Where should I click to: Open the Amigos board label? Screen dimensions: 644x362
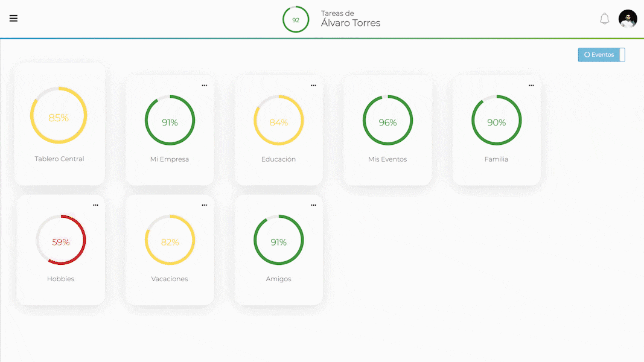pos(278,279)
